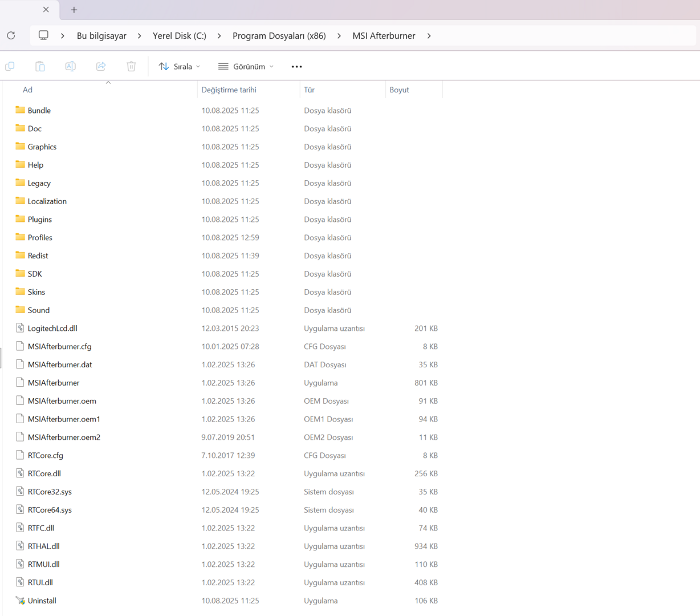
Task: Click the LogitechLcd.dll file icon
Action: pyautogui.click(x=20, y=327)
